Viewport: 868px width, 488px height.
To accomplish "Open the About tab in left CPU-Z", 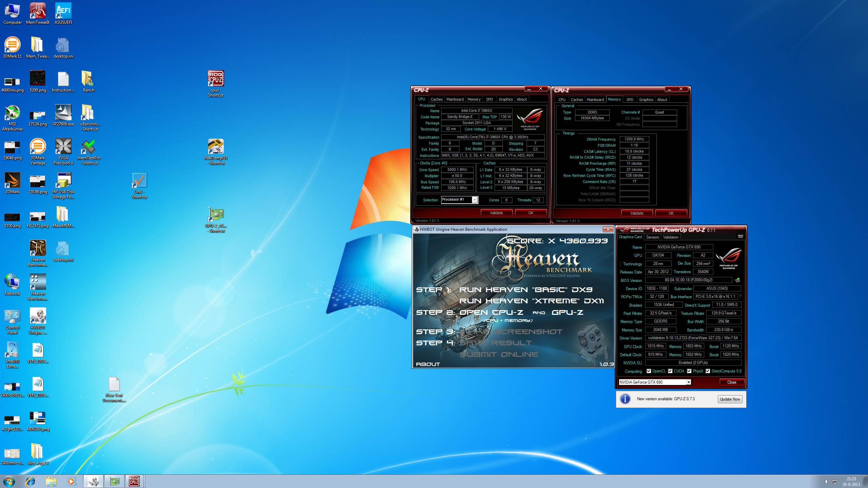I will click(x=521, y=99).
